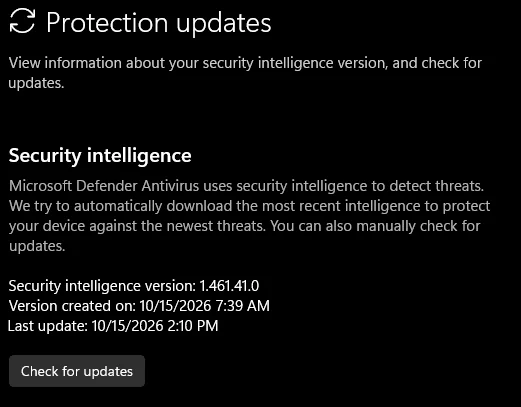Select the 10/15/2026 2:10 PM timestamp
Screen dimensions: 521x407
[155, 326]
